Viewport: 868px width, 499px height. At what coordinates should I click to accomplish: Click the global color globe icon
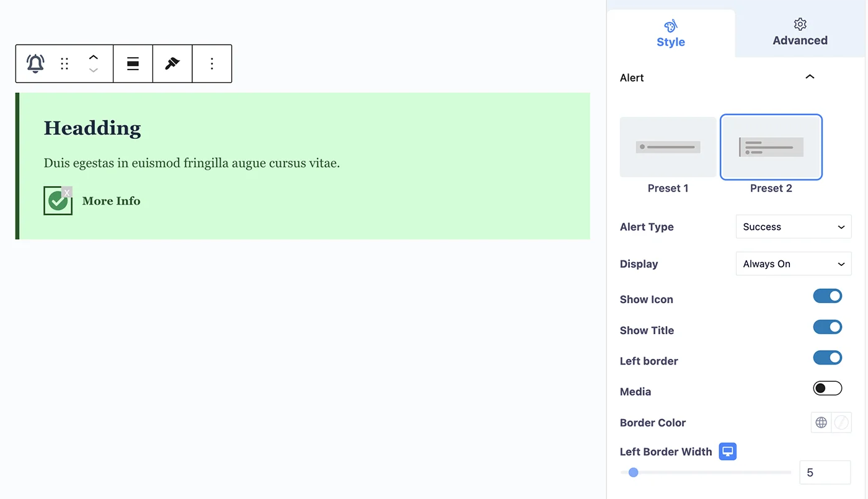821,423
